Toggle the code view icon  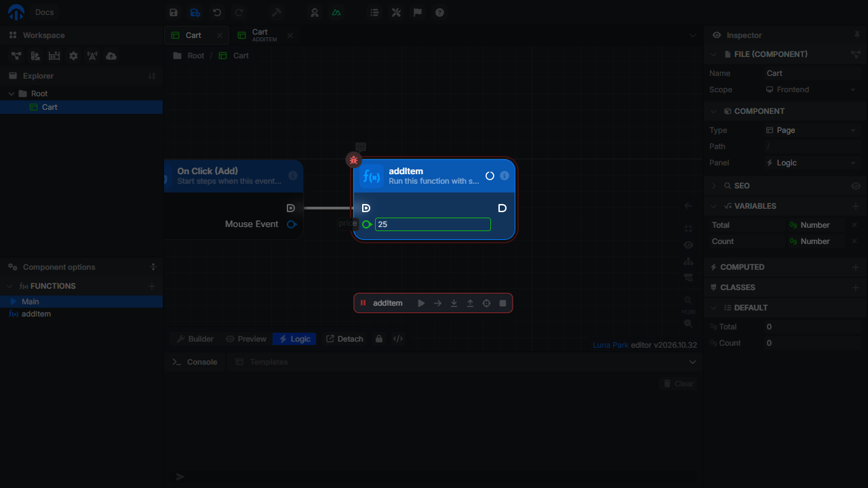[x=398, y=339]
